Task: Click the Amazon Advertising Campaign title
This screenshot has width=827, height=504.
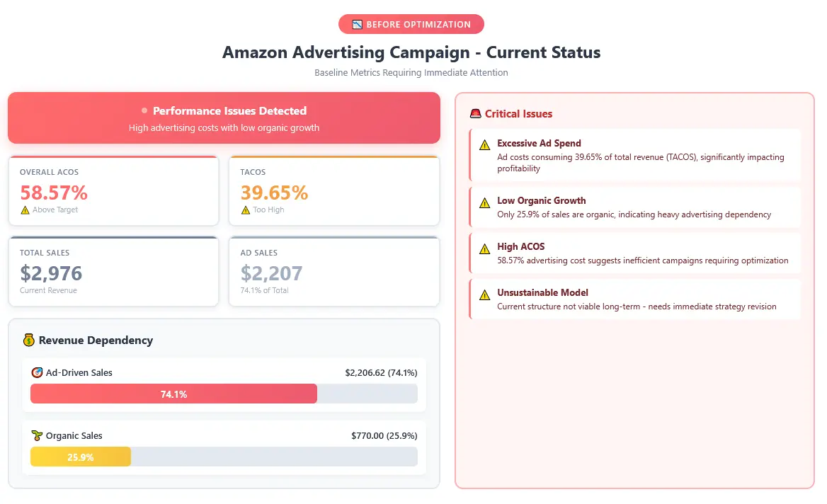Action: pyautogui.click(x=411, y=52)
